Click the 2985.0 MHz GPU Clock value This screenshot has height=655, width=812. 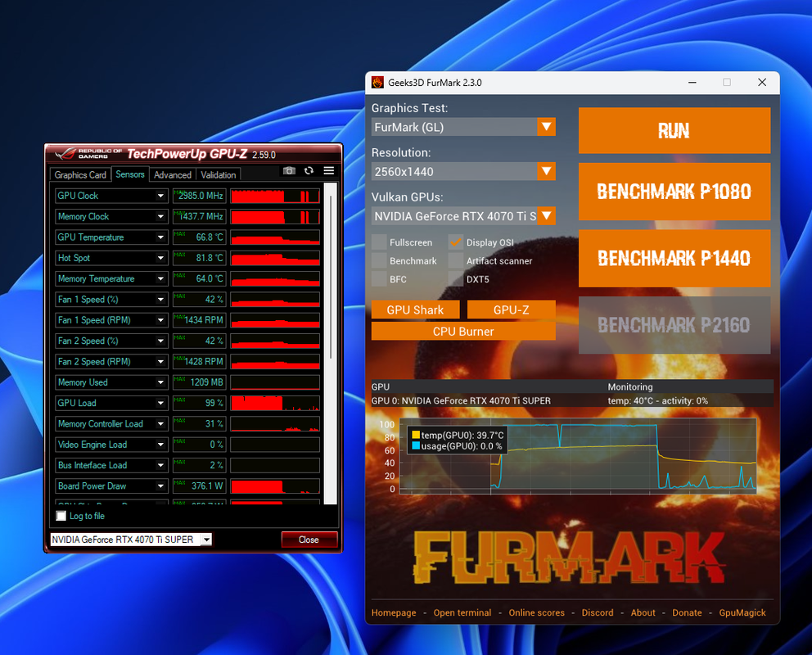pos(200,196)
